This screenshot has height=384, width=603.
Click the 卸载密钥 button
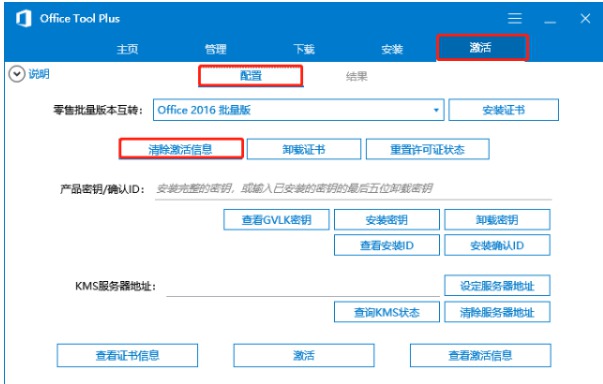497,219
